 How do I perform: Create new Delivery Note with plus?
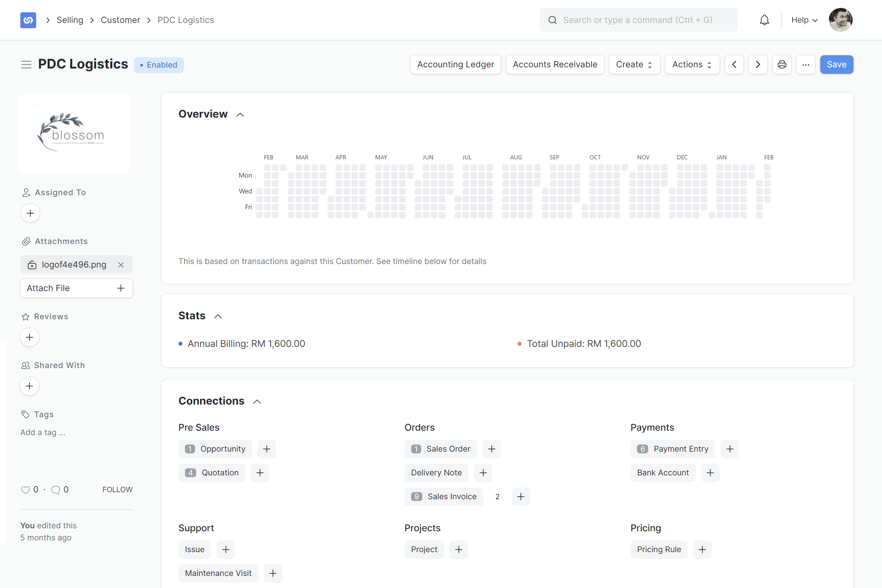click(x=483, y=472)
